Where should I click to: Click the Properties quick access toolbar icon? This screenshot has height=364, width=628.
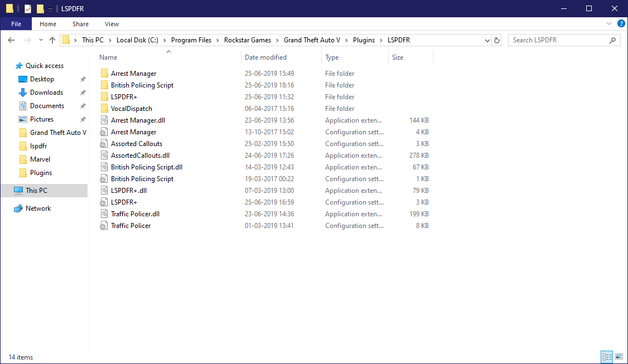(28, 8)
